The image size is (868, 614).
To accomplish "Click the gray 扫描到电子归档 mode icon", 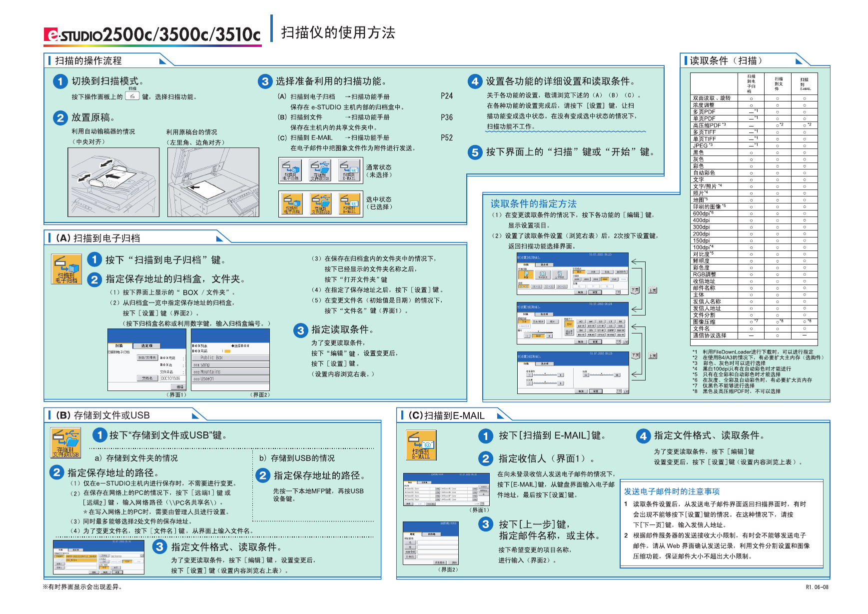I will click(291, 170).
